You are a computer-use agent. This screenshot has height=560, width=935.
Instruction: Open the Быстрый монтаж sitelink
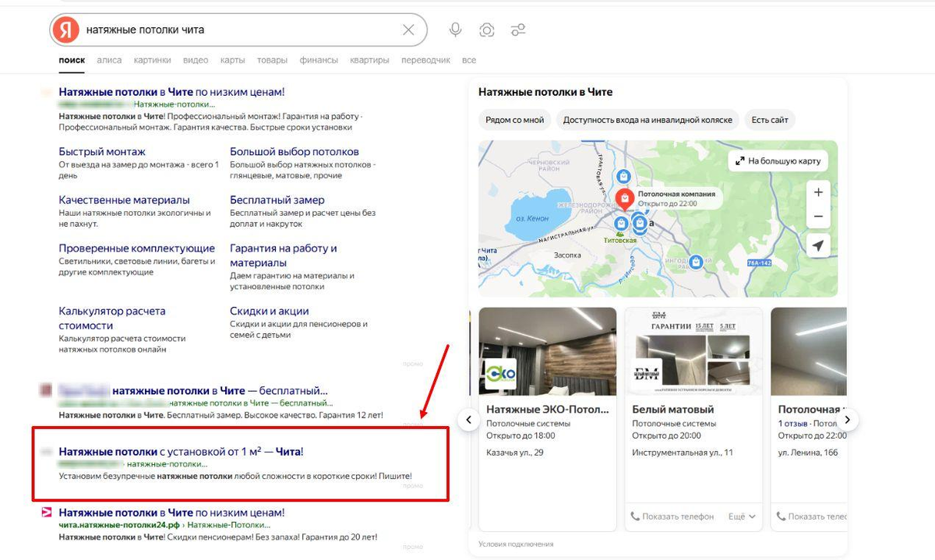tap(102, 152)
